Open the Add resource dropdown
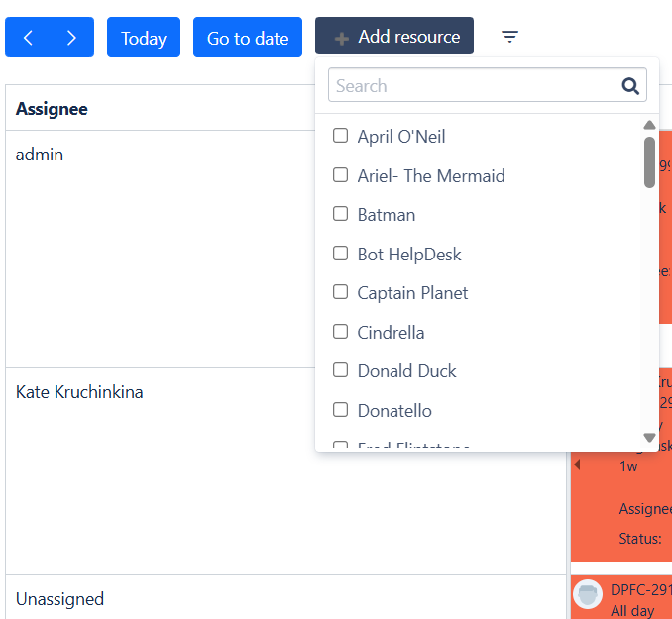Image resolution: width=672 pixels, height=619 pixels. pos(394,37)
